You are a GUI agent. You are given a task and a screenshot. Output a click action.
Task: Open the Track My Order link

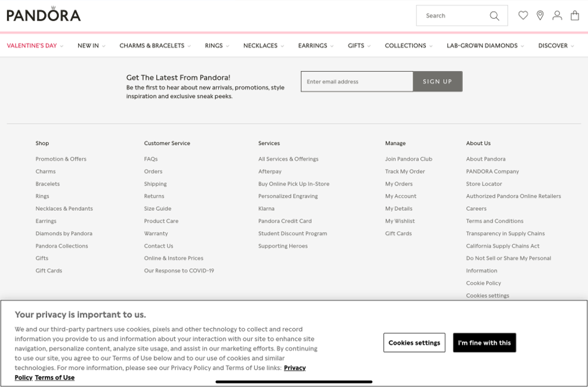point(405,171)
